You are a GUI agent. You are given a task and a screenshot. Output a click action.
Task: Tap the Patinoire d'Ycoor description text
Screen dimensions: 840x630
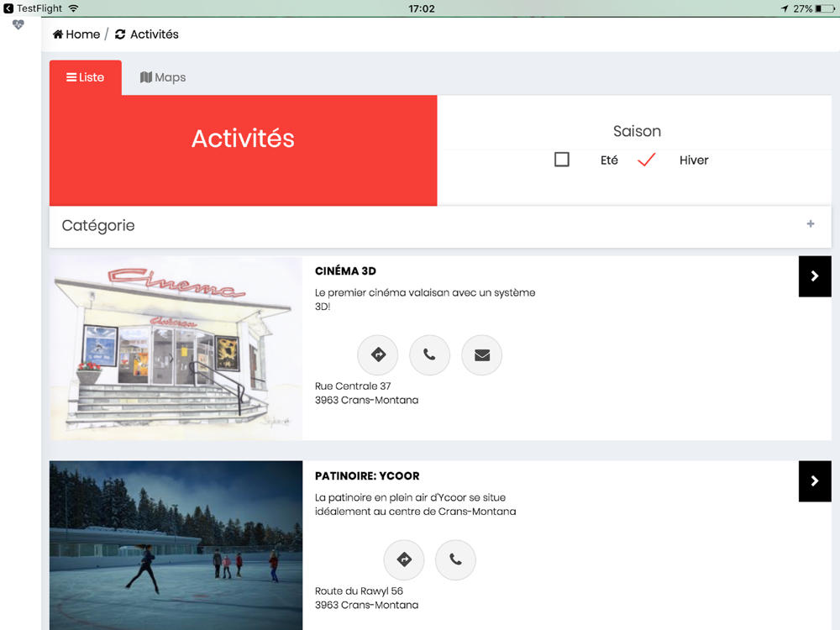[x=415, y=504]
